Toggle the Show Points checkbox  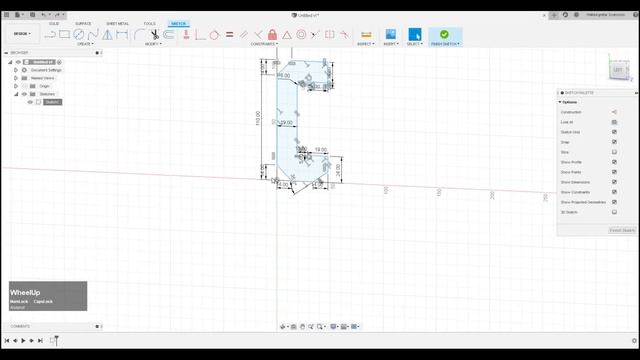(x=614, y=172)
